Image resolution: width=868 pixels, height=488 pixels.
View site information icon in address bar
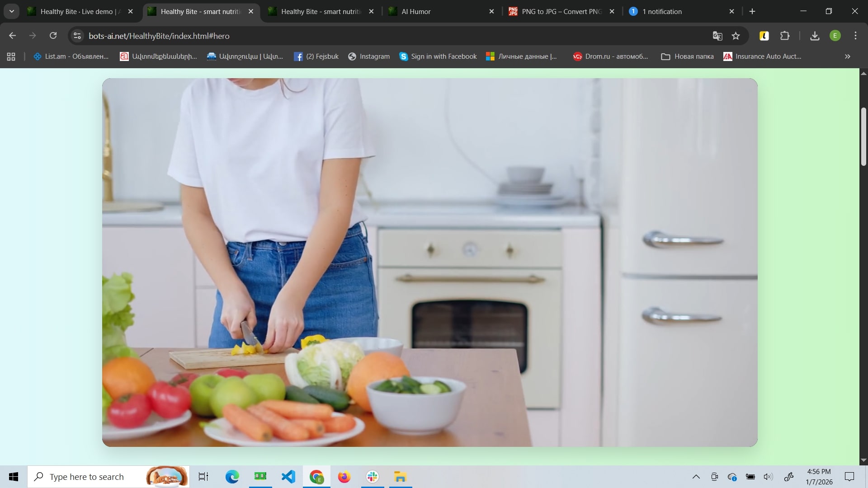pos(77,36)
